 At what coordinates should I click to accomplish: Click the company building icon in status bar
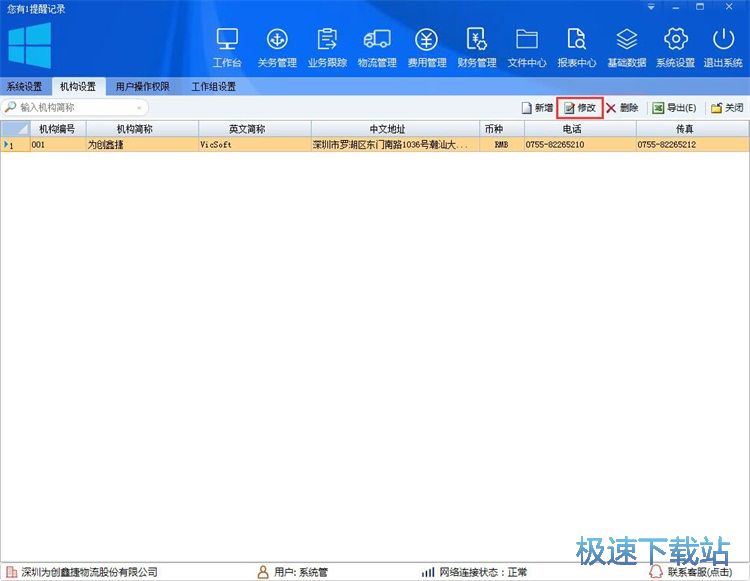(11, 572)
